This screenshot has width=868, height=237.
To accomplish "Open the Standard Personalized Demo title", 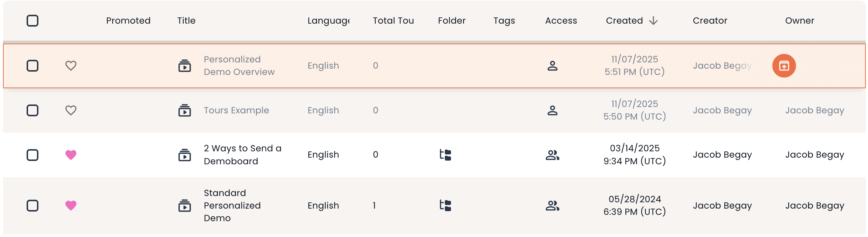I will (232, 206).
